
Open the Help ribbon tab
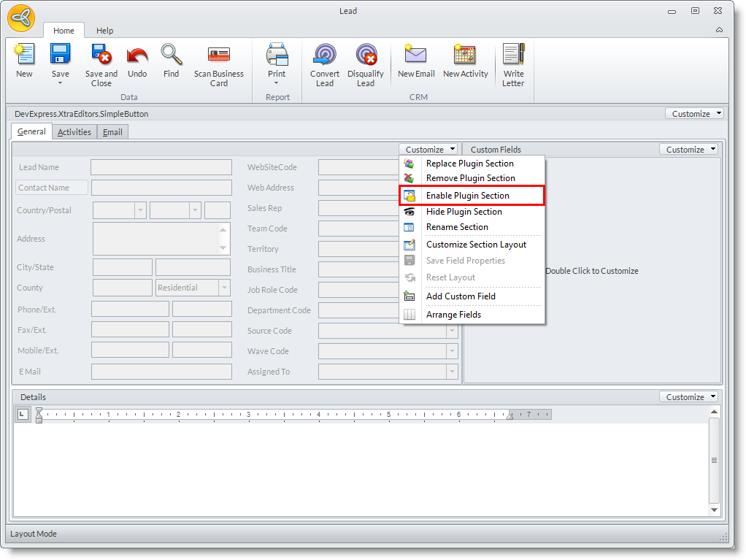[x=105, y=31]
